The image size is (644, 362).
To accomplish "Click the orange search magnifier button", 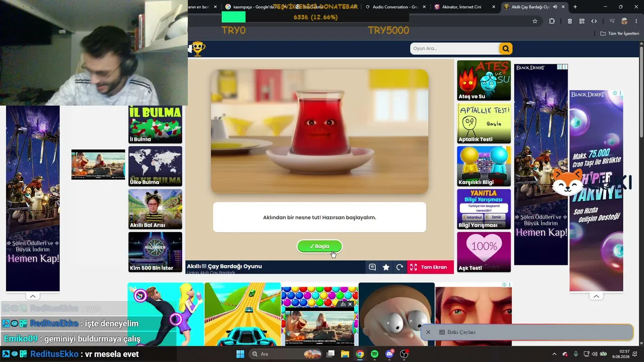I will pyautogui.click(x=505, y=48).
